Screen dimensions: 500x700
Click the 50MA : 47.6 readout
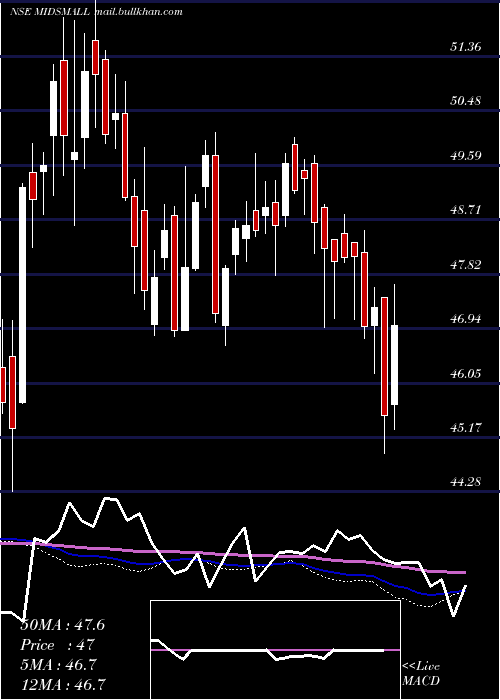tap(62, 625)
